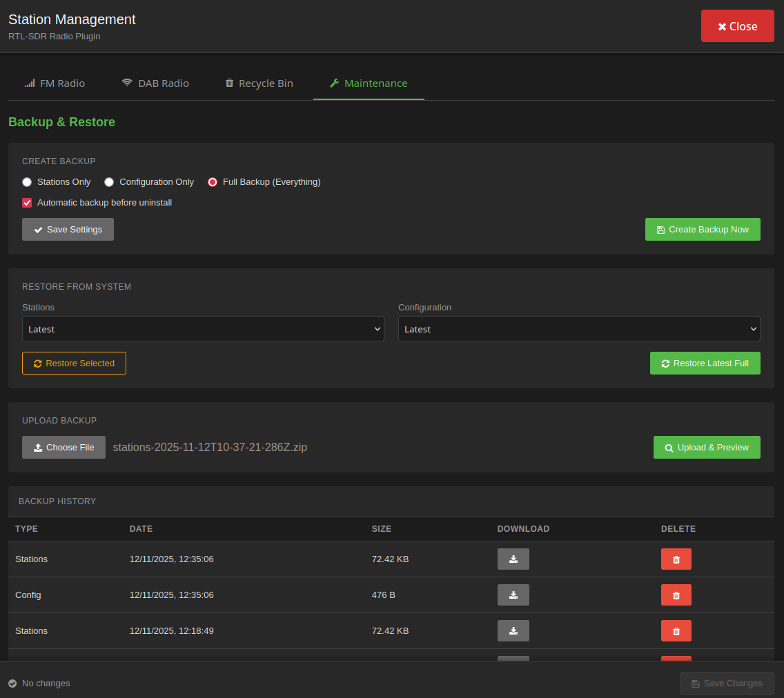Screen dimensions: 784x698
Task: Select Full Backup (Everything) radio option
Action: pos(213,182)
